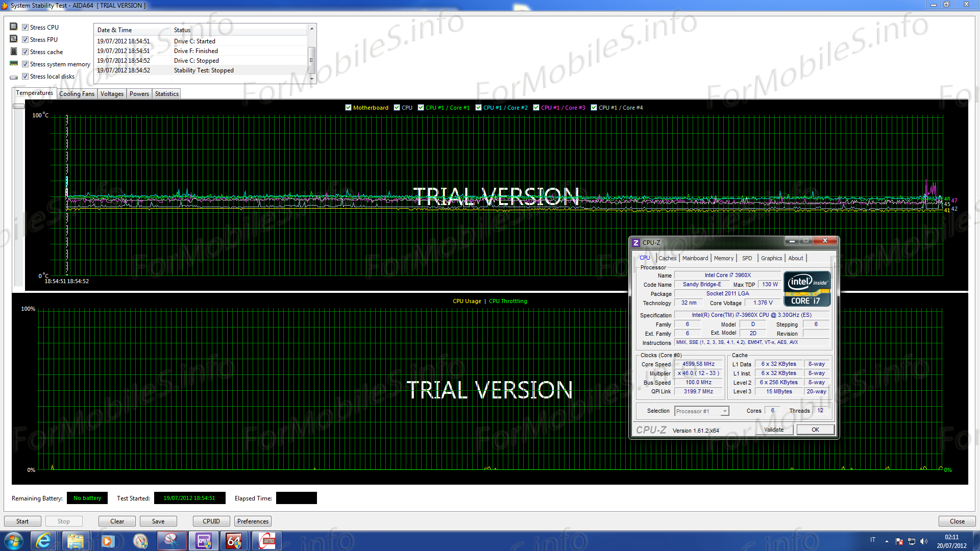Open the ATTO taskbar icon

pyautogui.click(x=267, y=541)
